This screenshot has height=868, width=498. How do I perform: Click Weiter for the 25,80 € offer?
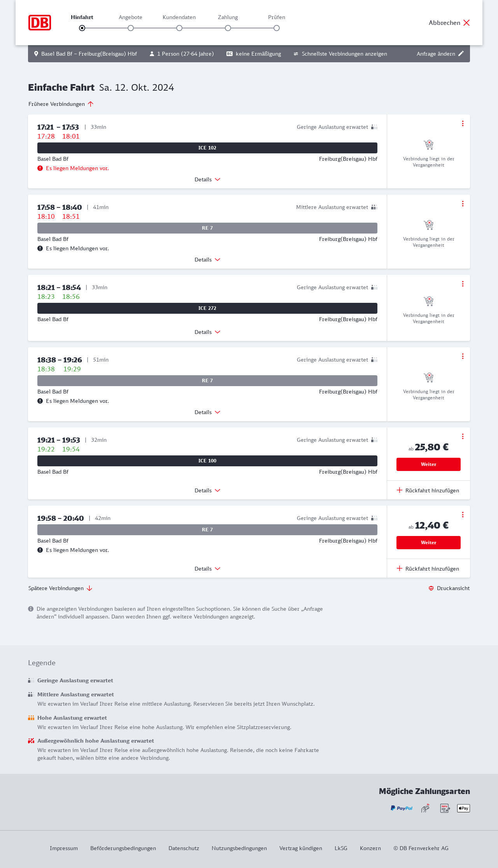428,464
